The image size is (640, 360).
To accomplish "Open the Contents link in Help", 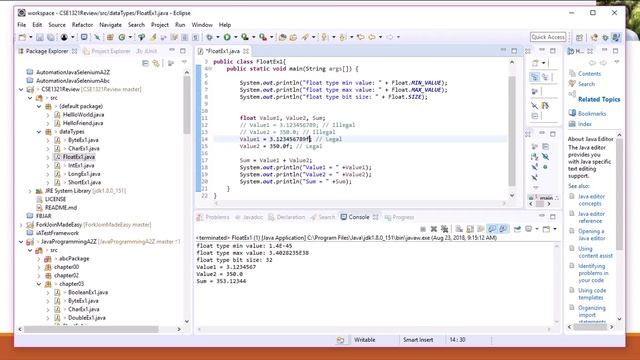I will pyautogui.click(x=589, y=74).
